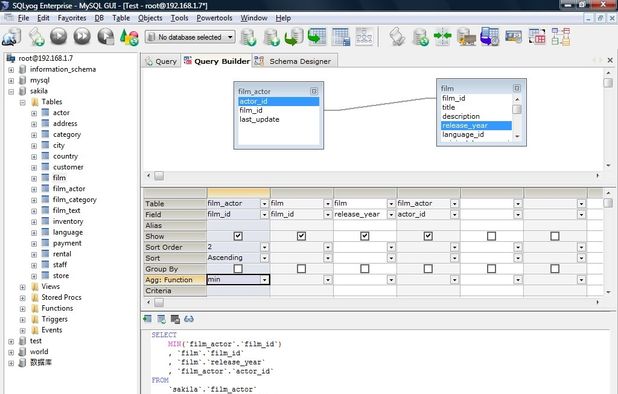The image size is (618, 394).
Task: Click the third icon above the SQL pane
Action: click(175, 319)
